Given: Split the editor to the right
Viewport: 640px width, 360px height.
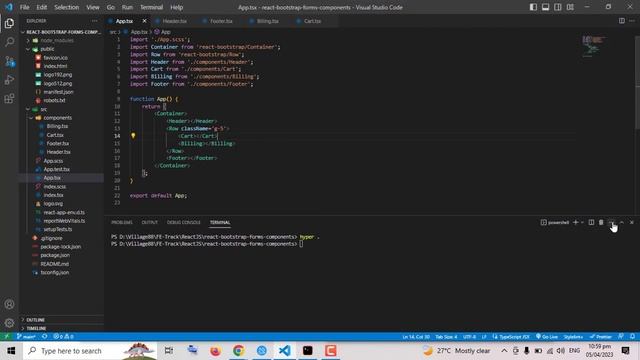Looking at the screenshot, I should (622, 21).
